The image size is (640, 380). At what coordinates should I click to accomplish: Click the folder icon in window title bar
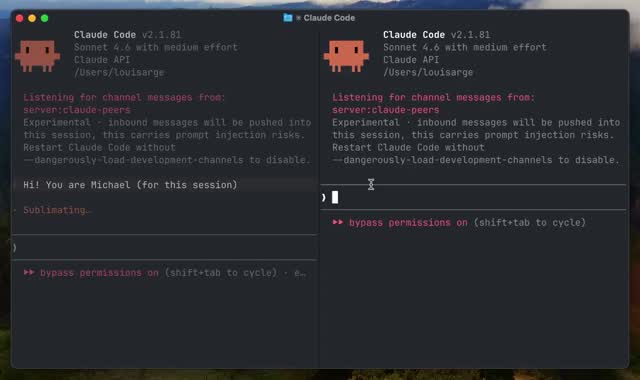tap(288, 18)
